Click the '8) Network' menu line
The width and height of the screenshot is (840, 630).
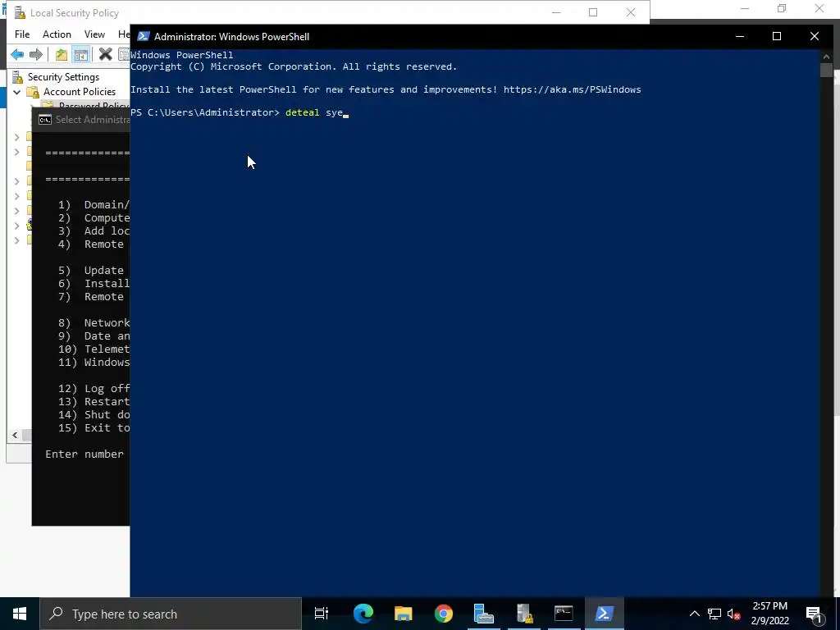tap(94, 323)
